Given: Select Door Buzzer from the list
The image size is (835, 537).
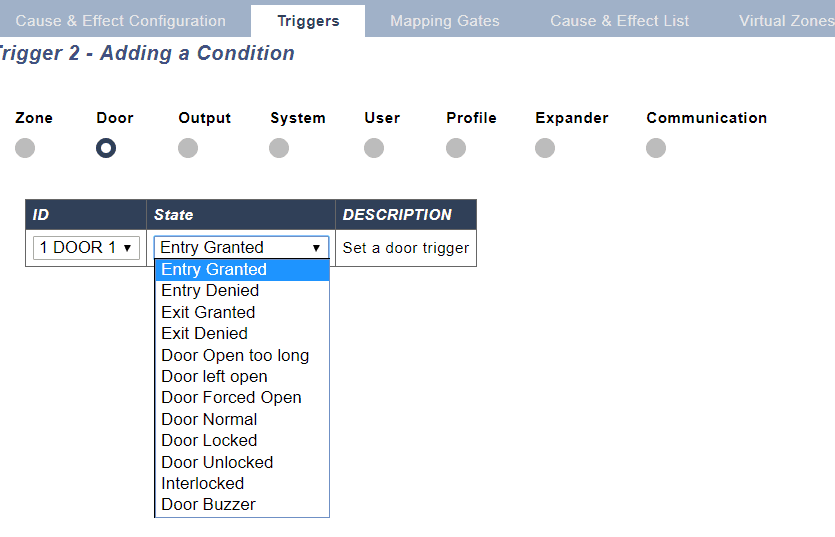Looking at the screenshot, I should [208, 505].
